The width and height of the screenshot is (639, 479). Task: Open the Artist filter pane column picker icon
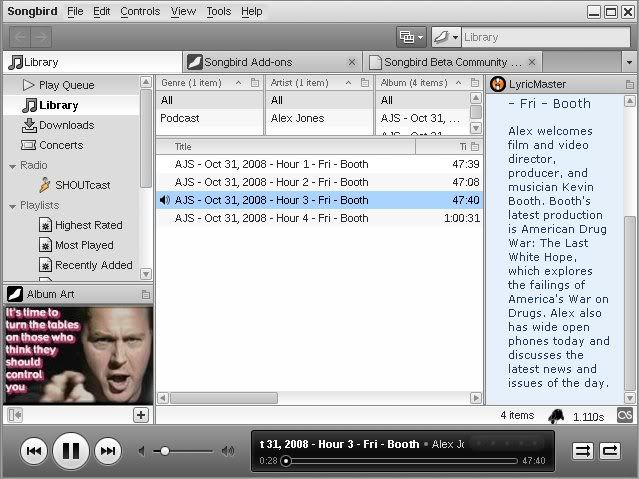365,83
